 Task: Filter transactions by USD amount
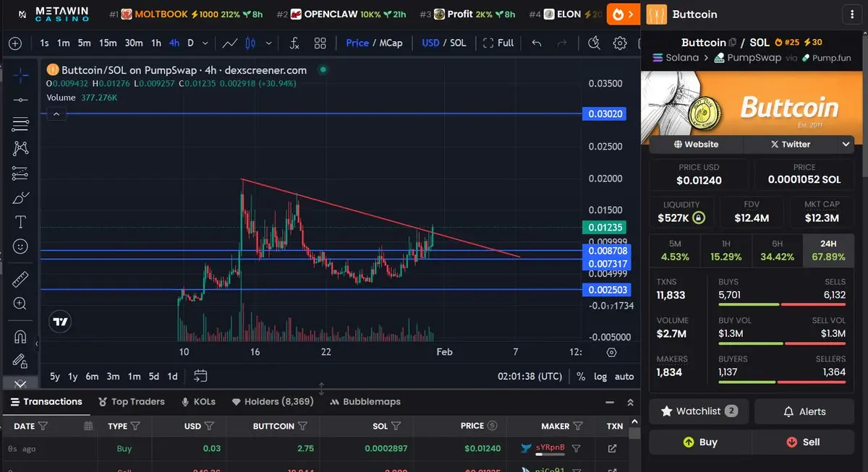209,426
